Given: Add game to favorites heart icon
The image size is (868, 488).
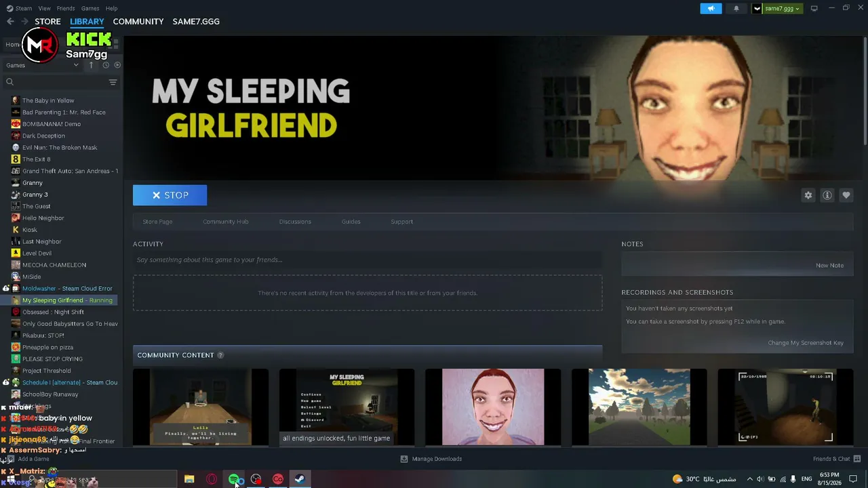Looking at the screenshot, I should coord(846,195).
